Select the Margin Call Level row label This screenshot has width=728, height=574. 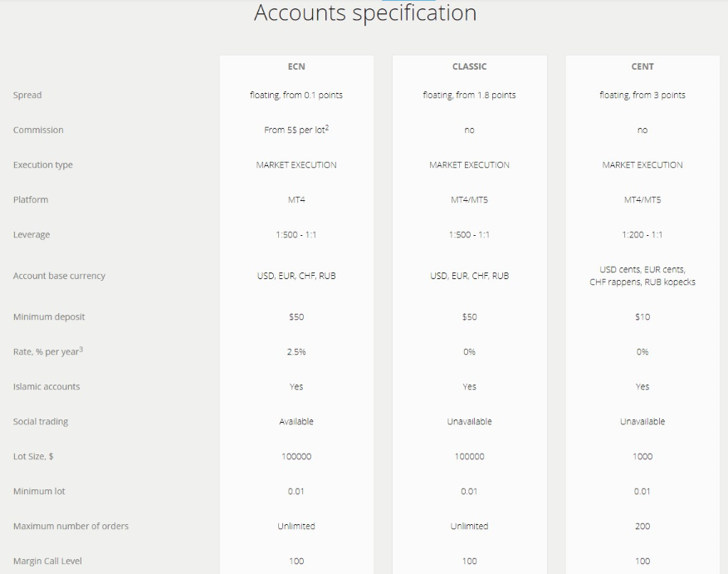pos(47,561)
